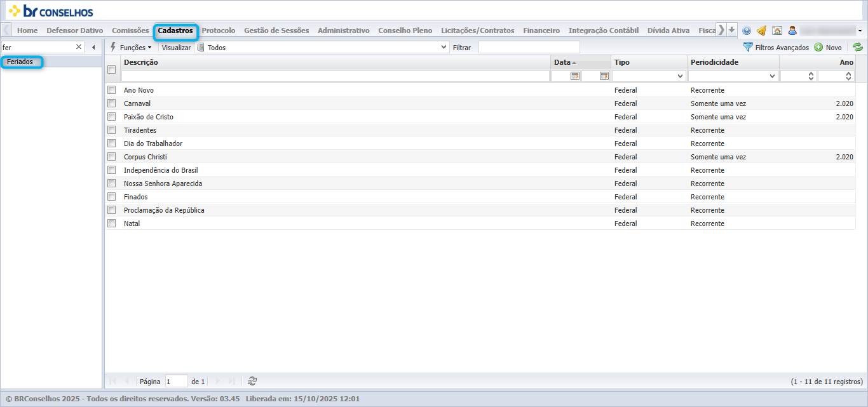Go to previous page in pagination bar

coord(126,381)
